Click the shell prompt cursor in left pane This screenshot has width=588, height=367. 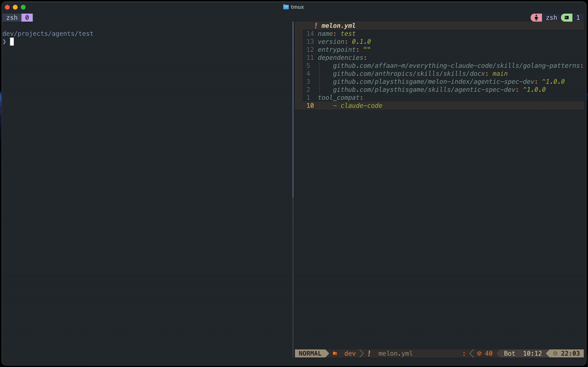coord(12,42)
